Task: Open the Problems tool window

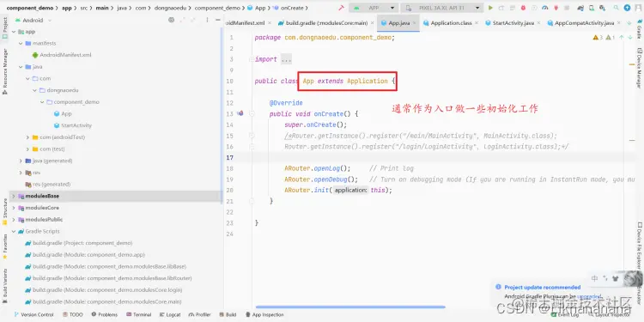Action: (104, 314)
